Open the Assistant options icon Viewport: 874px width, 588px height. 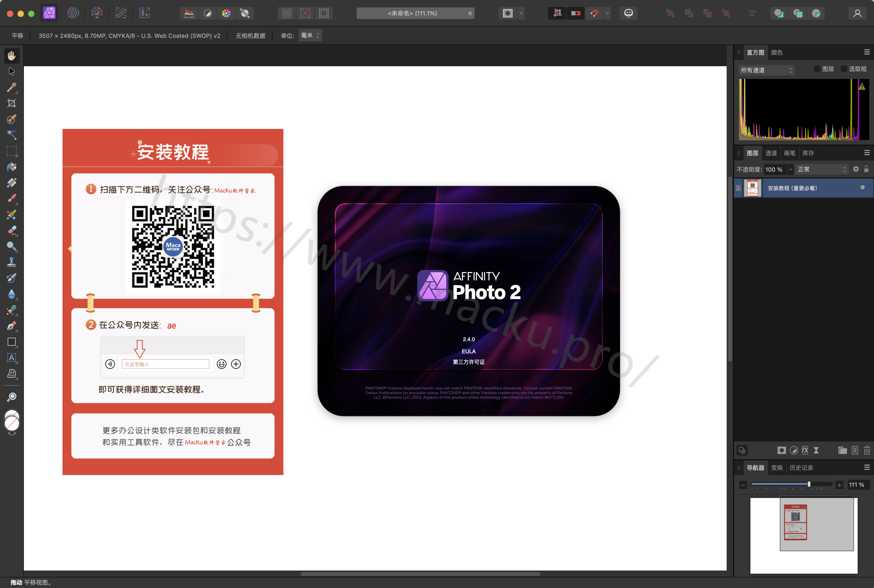[628, 14]
